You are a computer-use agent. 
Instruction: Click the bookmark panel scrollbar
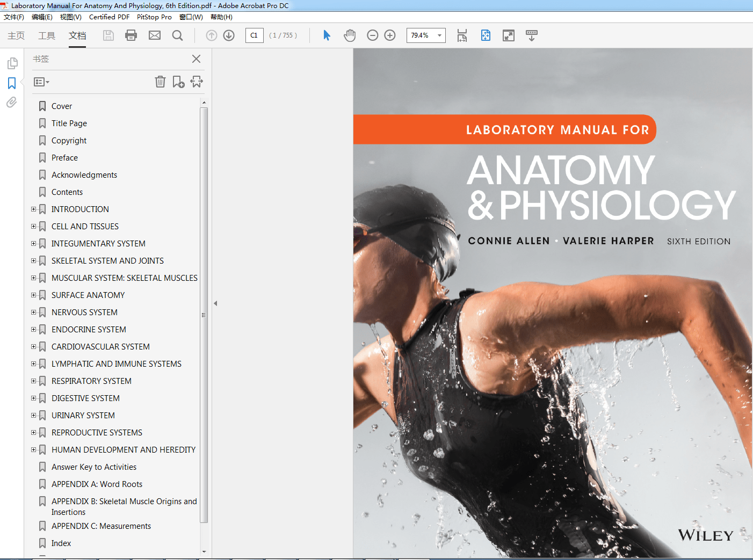205,314
